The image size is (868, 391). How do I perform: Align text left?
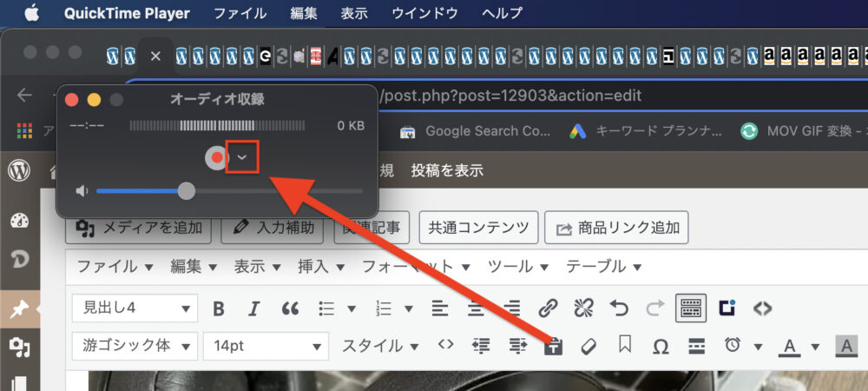[440, 308]
